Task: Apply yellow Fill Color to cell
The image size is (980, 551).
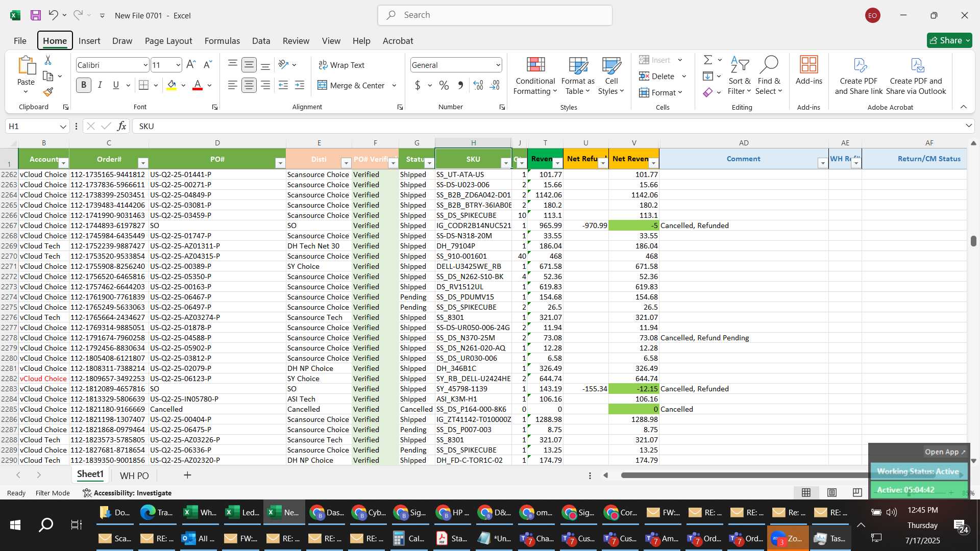Action: point(171,85)
